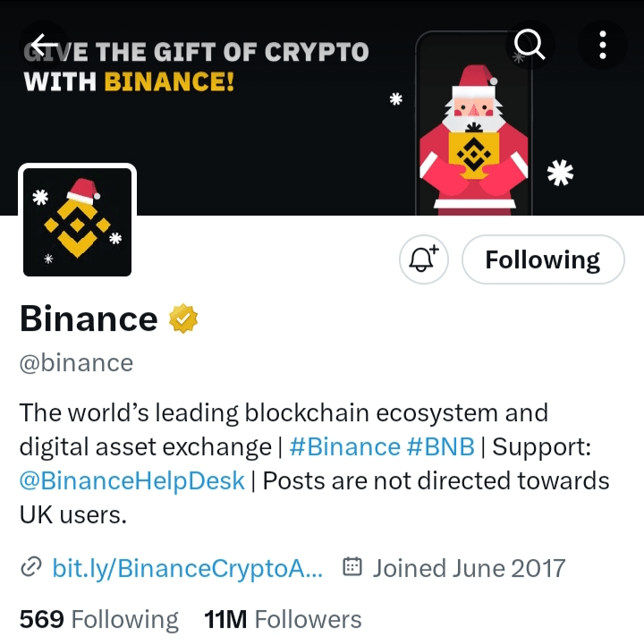
Task: Tap the Binance display name
Action: 89,318
